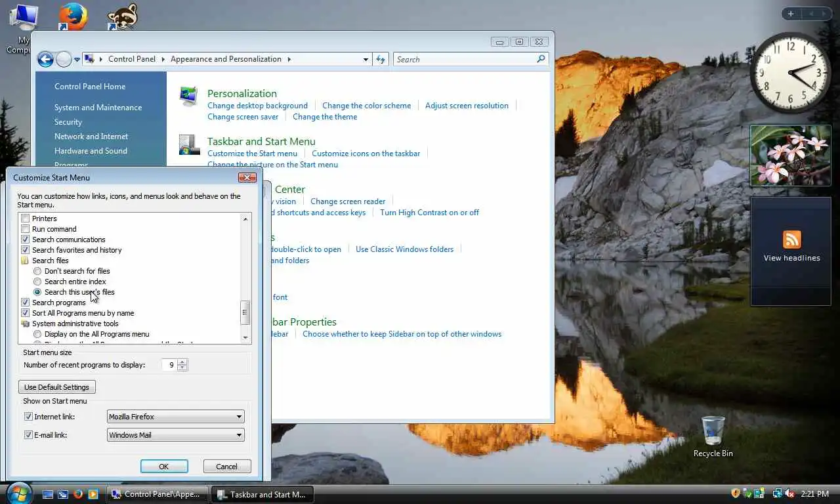The width and height of the screenshot is (840, 504).
Task: Open Use Classic Windows folders link
Action: click(x=404, y=249)
